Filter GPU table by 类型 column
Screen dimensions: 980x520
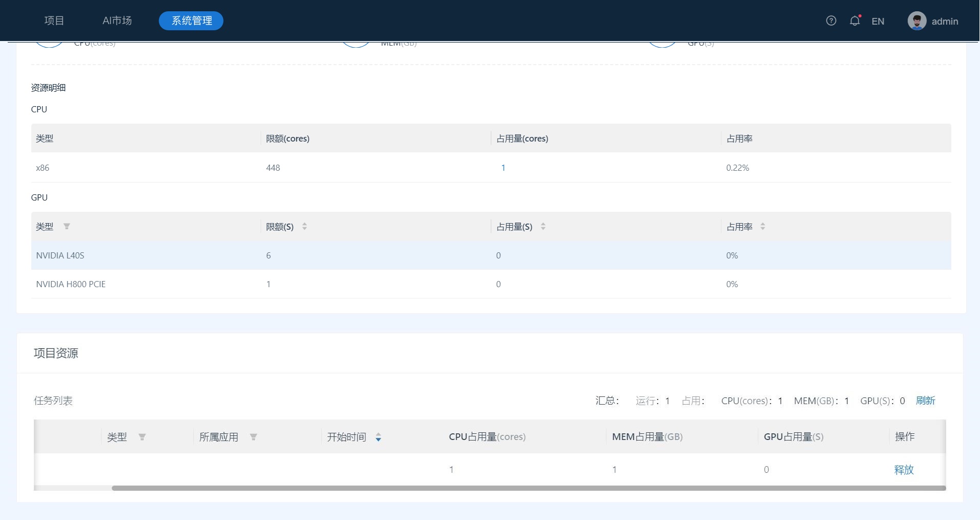coord(67,227)
